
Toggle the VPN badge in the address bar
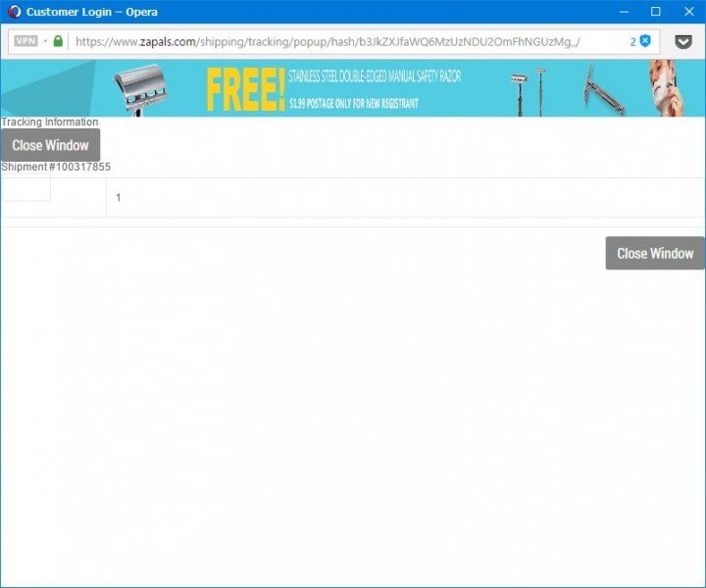point(25,42)
